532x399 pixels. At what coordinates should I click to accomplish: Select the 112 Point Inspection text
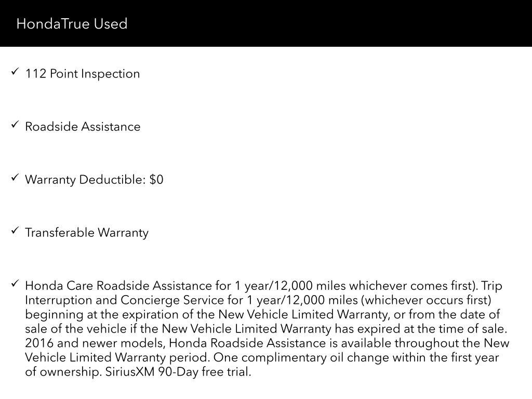83,74
